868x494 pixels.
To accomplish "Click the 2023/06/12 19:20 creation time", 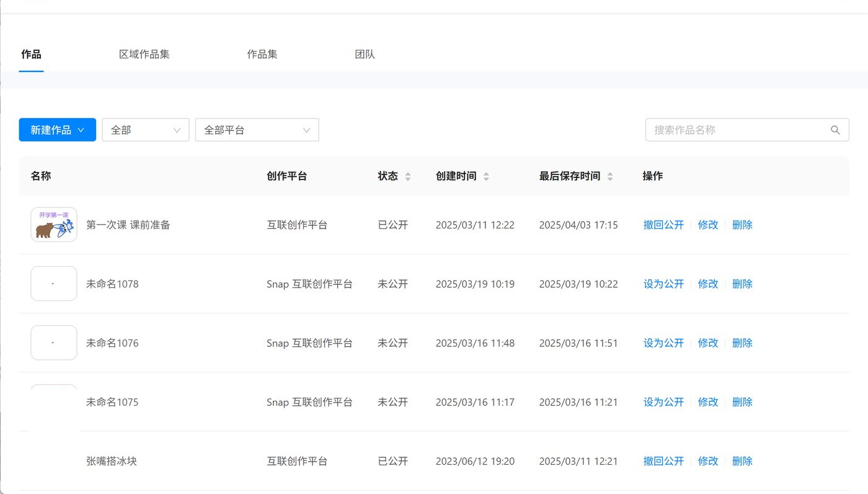I will (475, 460).
